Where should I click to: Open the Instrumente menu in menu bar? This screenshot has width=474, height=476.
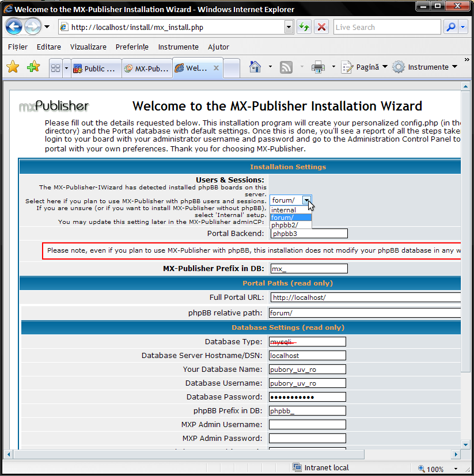pyautogui.click(x=178, y=47)
